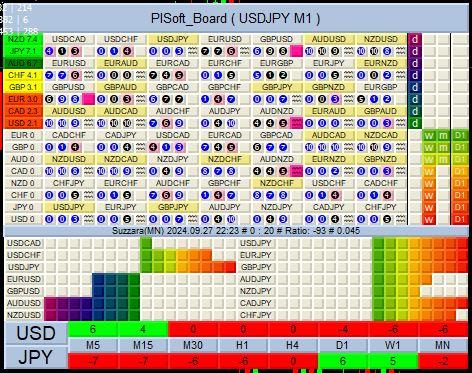Click the magenta wave icon in the USD 2.1 row
The height and width of the screenshot is (373, 472).
tap(296, 123)
